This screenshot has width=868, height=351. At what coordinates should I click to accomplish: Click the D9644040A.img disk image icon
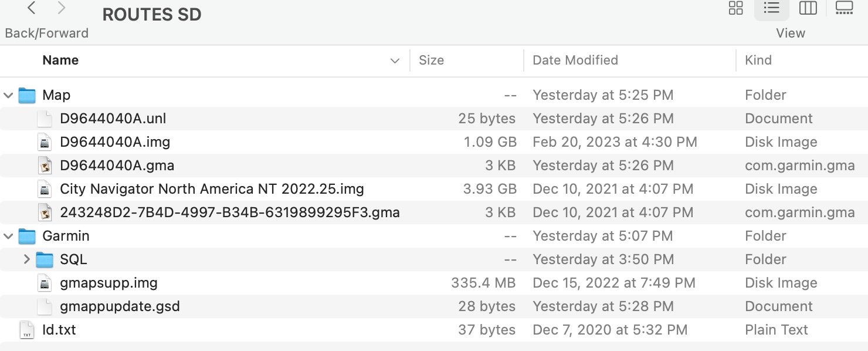tap(45, 142)
